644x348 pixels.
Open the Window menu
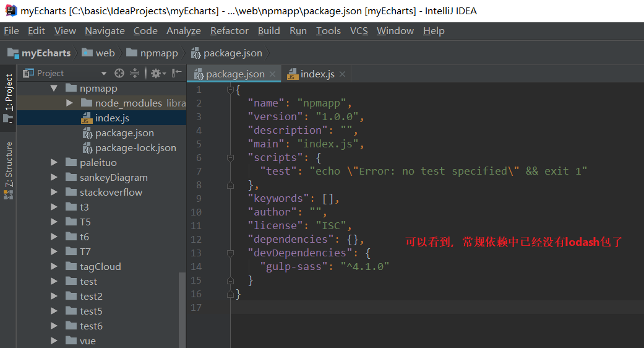pos(395,31)
